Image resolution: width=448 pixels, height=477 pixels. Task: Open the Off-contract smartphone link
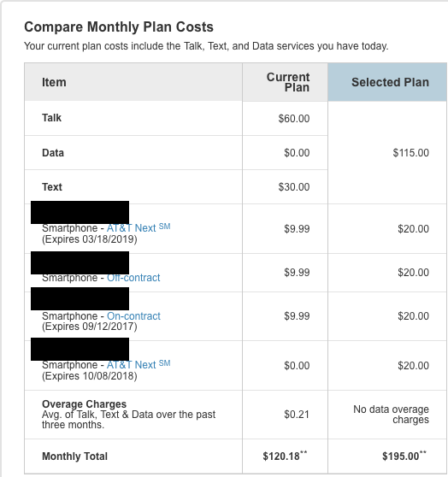(133, 278)
